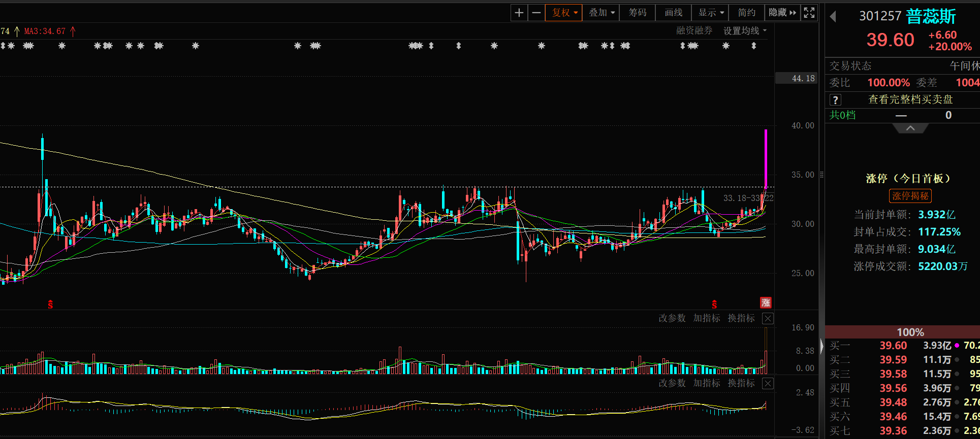The height and width of the screenshot is (439, 980).
Task: Click the 当前封单额 3.932亿 value
Action: pyautogui.click(x=937, y=215)
